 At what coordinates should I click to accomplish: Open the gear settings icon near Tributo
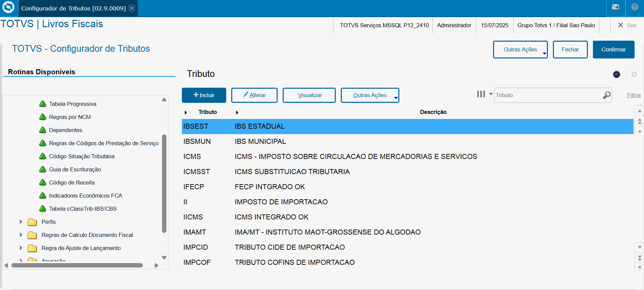(x=634, y=74)
